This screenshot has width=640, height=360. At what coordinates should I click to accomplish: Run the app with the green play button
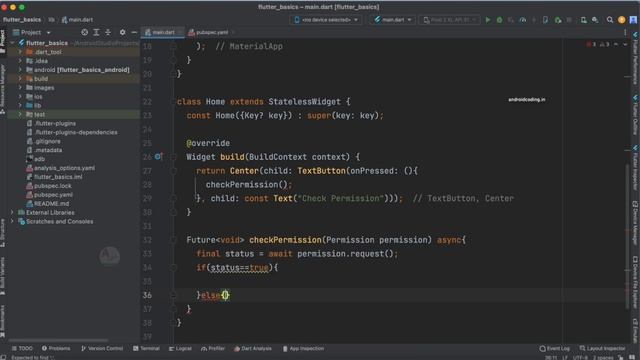pos(488,20)
